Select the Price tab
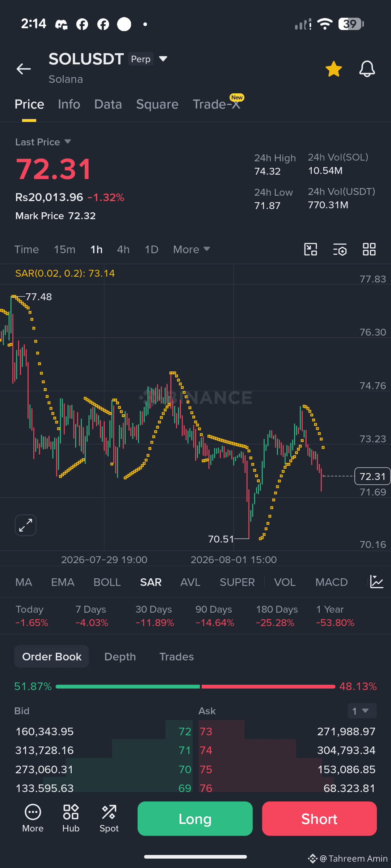The image size is (391, 868). [x=29, y=104]
